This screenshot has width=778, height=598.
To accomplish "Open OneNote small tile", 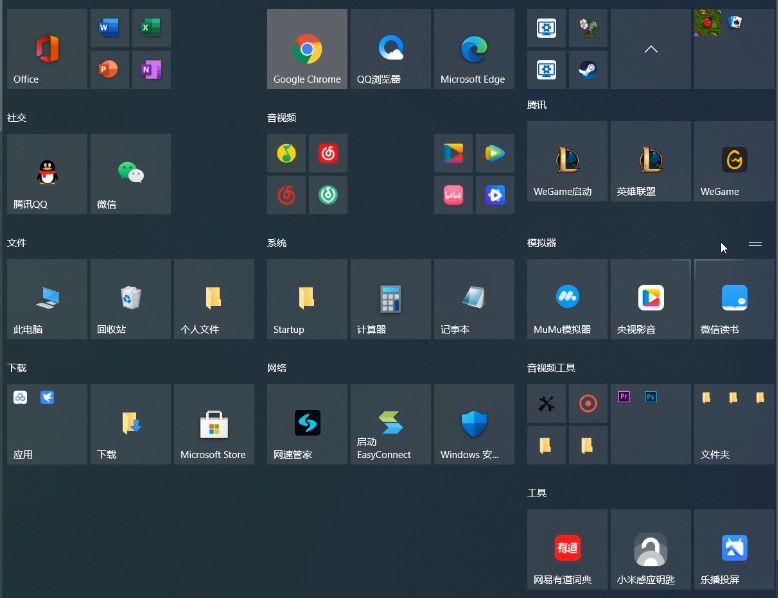I will pyautogui.click(x=151, y=70).
